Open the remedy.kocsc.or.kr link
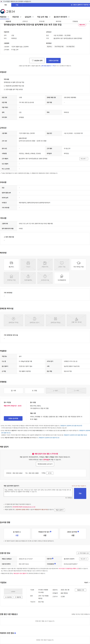Image resolution: width=90 pixels, height=644 pixels. point(24,507)
